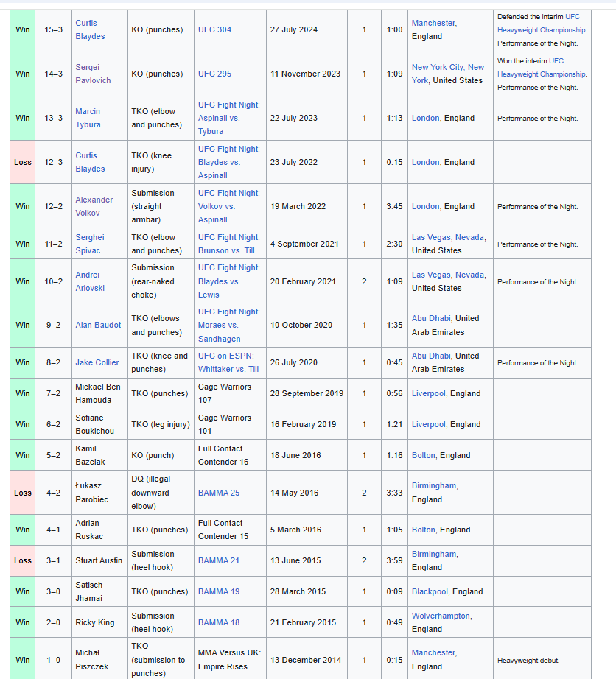The width and height of the screenshot is (616, 679).
Task: Click Birmingham link in the 13 June 2015 row
Action: pyautogui.click(x=434, y=555)
